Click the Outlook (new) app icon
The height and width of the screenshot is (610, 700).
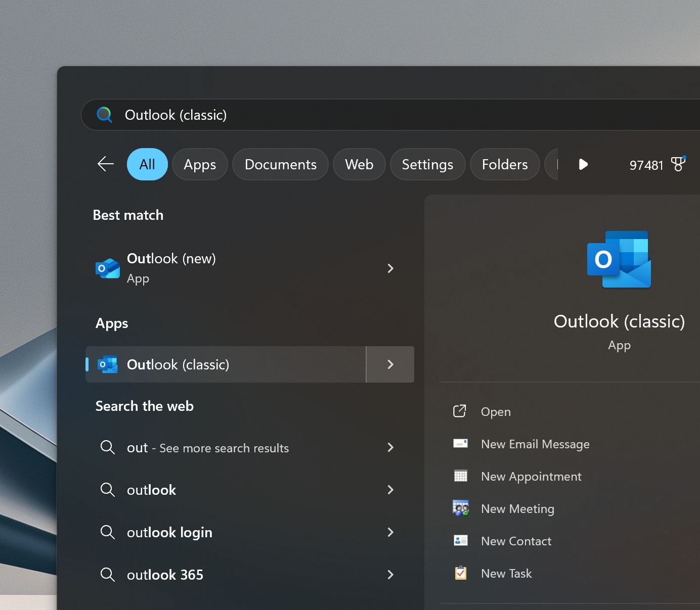click(x=107, y=268)
